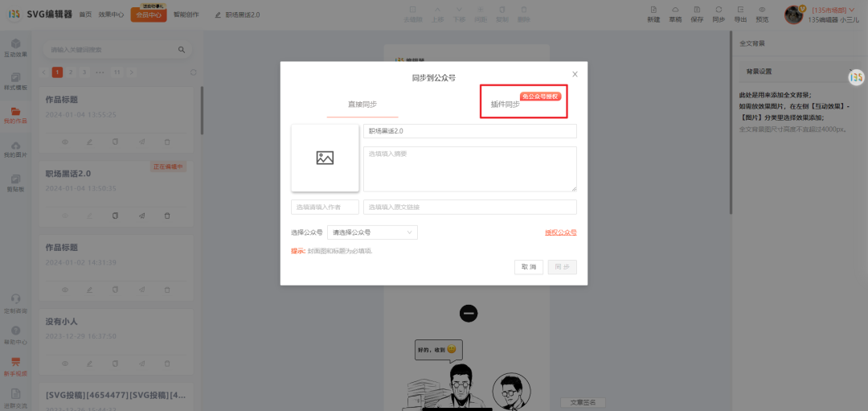Open the 135市场部 account dropdown

coord(833,10)
